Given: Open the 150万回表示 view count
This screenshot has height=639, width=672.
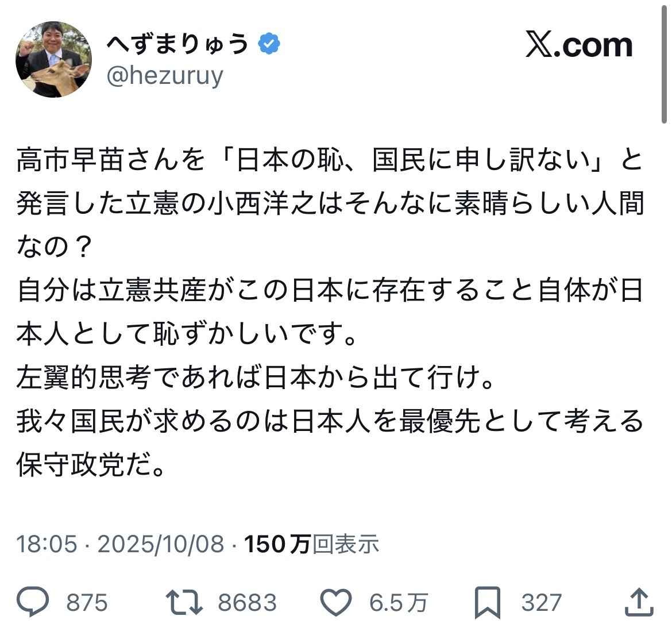Looking at the screenshot, I should (x=312, y=544).
